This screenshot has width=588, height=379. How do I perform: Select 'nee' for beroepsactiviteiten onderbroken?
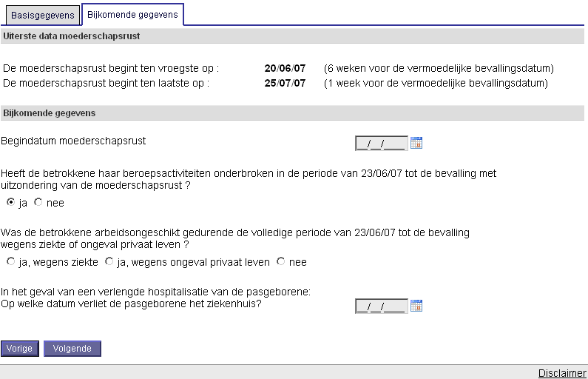pos(38,202)
